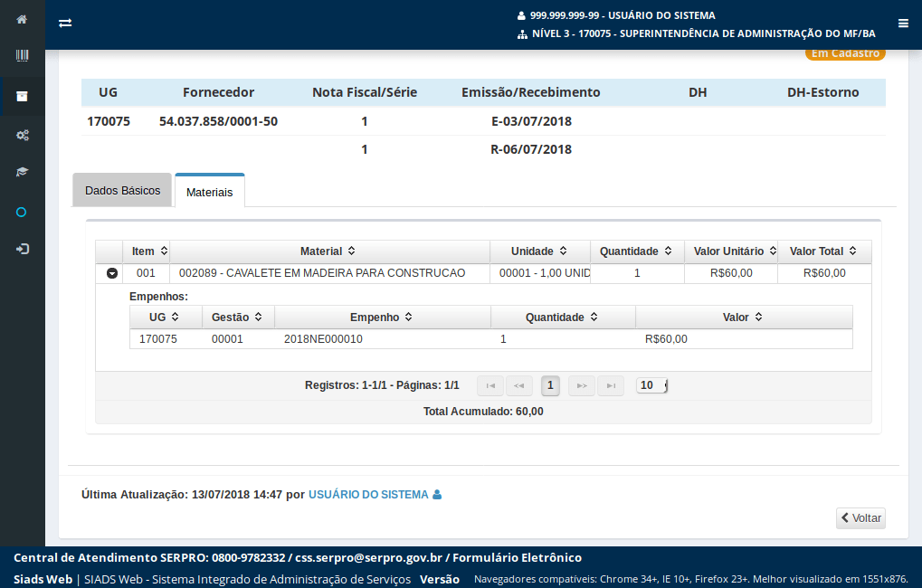Sort empenhos by Valor column
Image resolution: width=922 pixels, height=588 pixels.
(x=758, y=317)
